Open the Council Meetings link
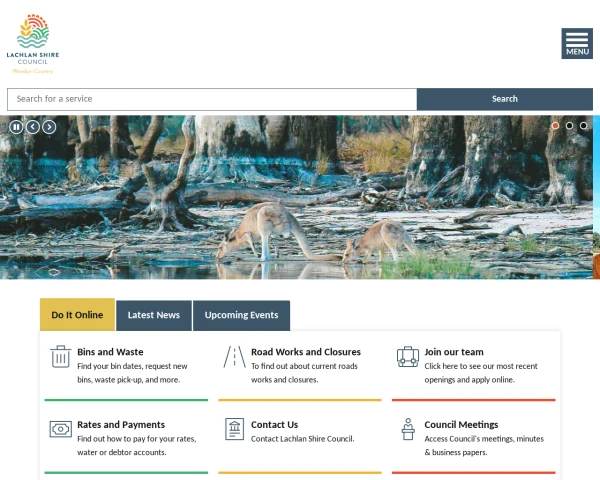The height and width of the screenshot is (480, 600). [461, 424]
